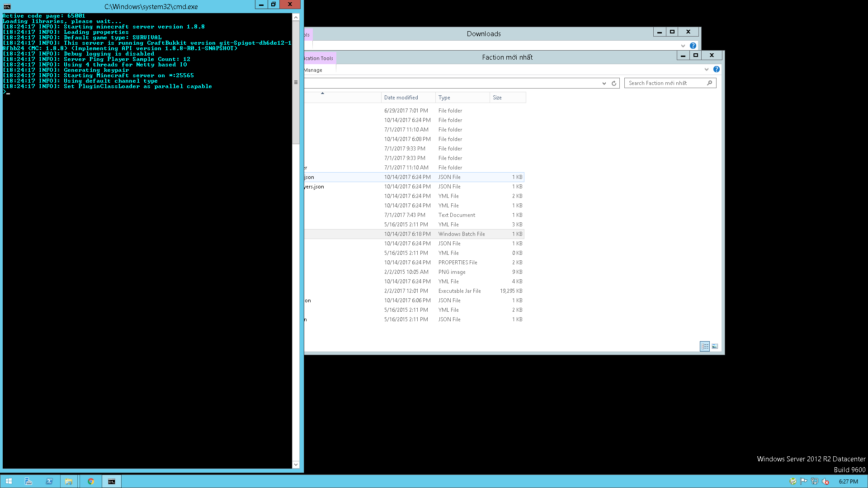Click the cmd window vertical scrollbar thumb
Viewport: 868px width, 488px height.
(x=296, y=82)
